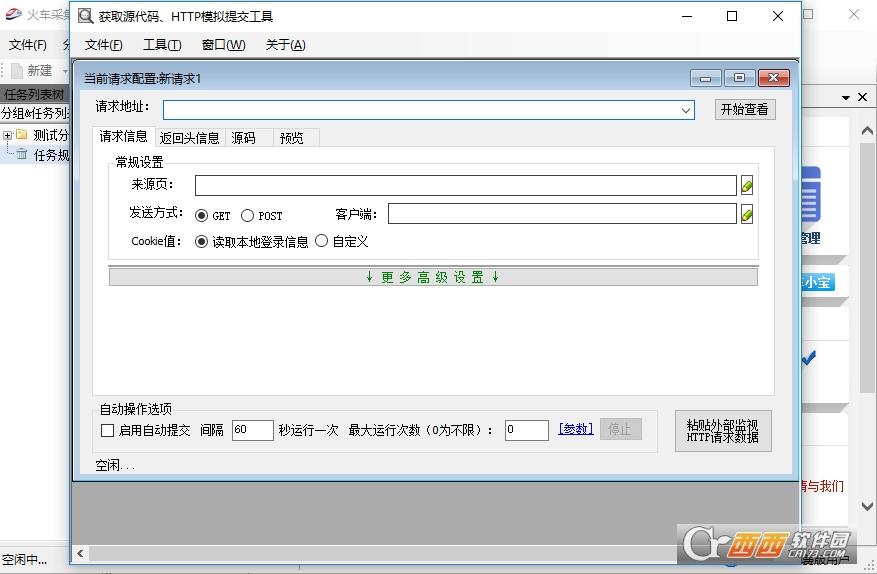This screenshot has width=877, height=574.
Task: Open the 参数 link
Action: coord(575,429)
